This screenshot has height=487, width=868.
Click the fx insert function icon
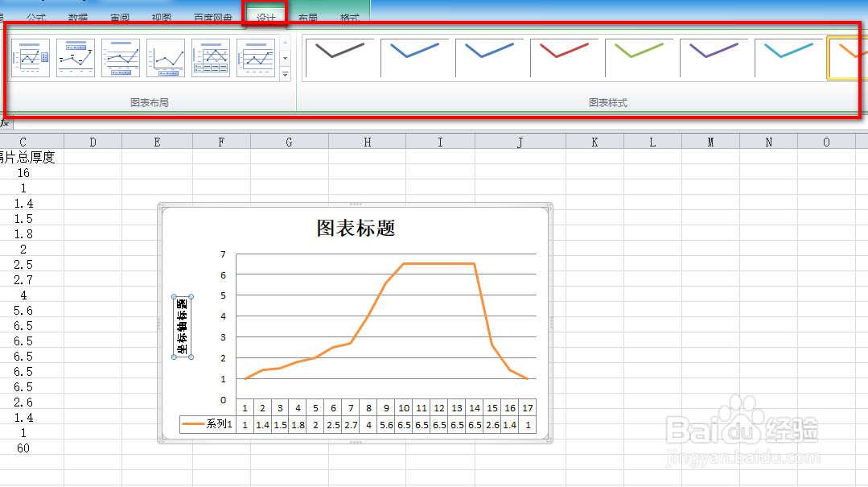click(x=5, y=123)
